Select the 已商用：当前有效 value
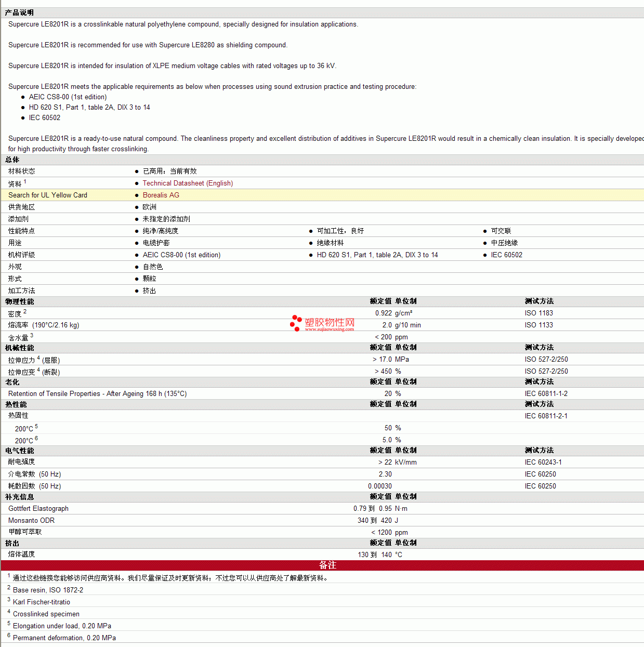The height and width of the screenshot is (647, 644). point(170,171)
